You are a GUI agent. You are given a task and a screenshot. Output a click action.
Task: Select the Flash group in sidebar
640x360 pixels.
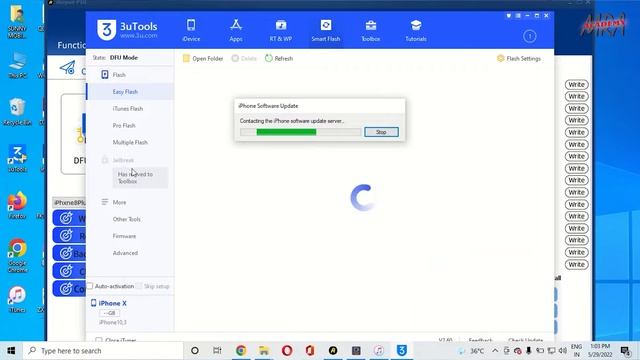tap(119, 75)
